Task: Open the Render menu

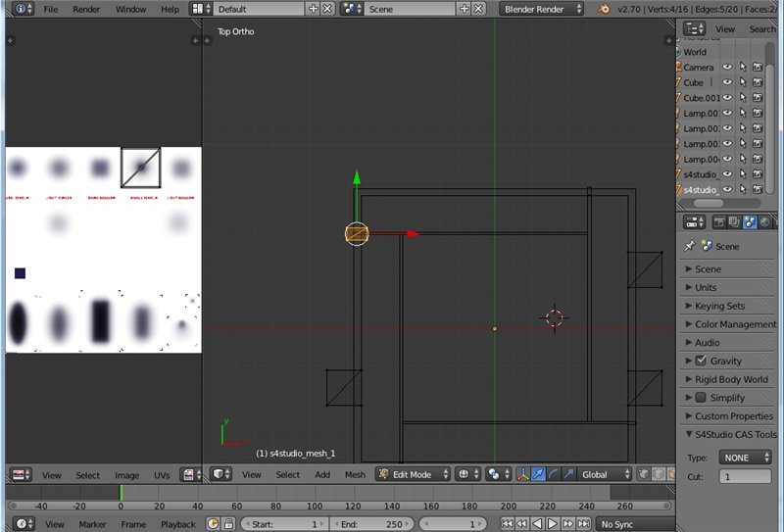Action: click(x=86, y=9)
